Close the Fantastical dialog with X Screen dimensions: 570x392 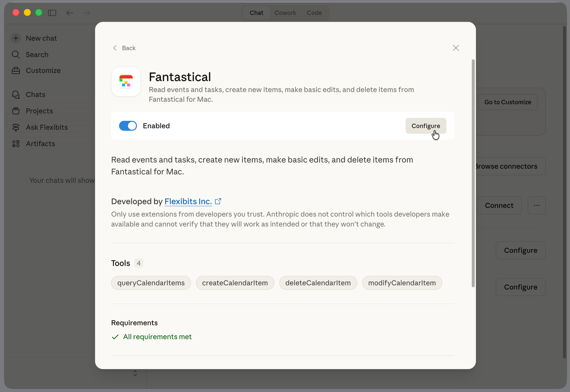tap(456, 48)
